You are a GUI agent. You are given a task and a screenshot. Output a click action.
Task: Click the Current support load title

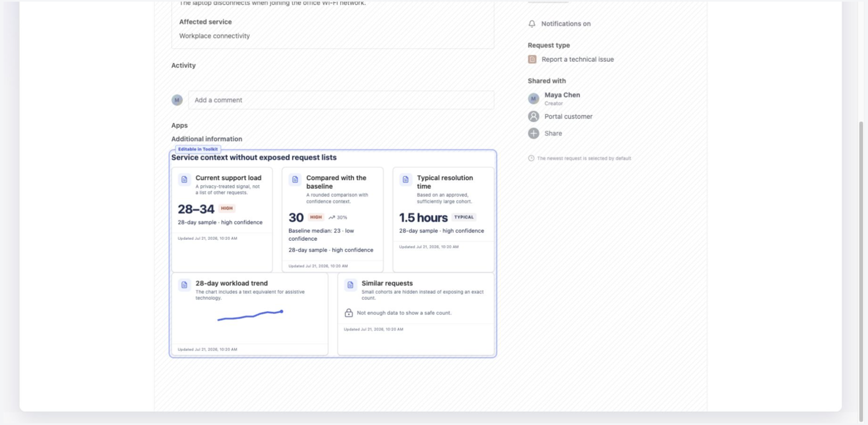point(228,178)
